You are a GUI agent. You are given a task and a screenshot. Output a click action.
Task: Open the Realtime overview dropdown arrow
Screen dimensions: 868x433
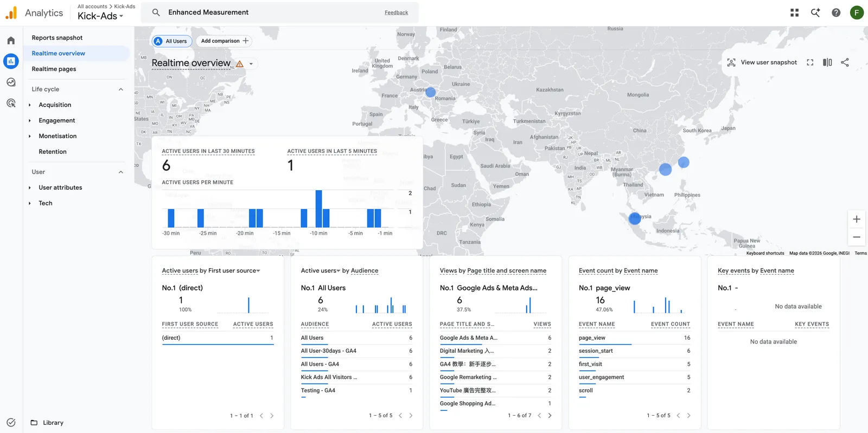pyautogui.click(x=251, y=64)
